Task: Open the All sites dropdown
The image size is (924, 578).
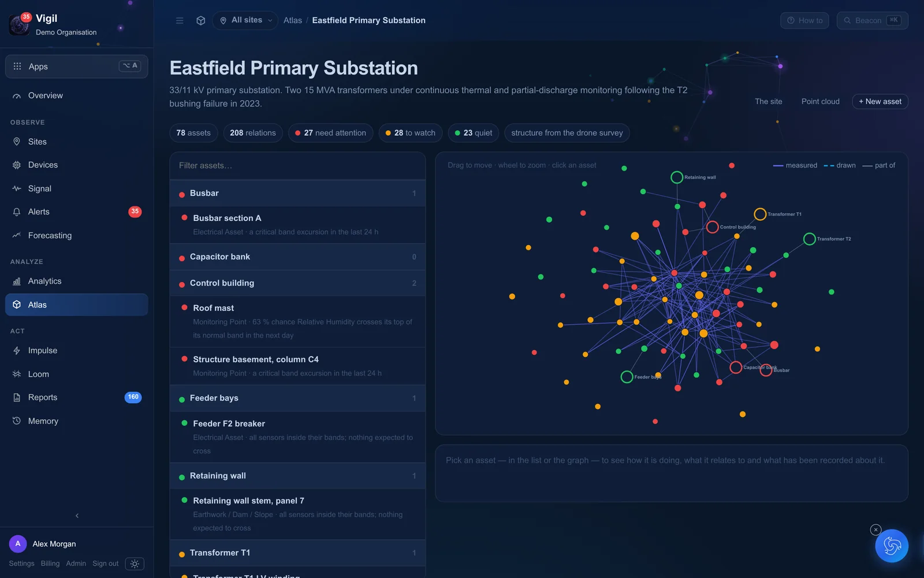Action: [x=245, y=20]
